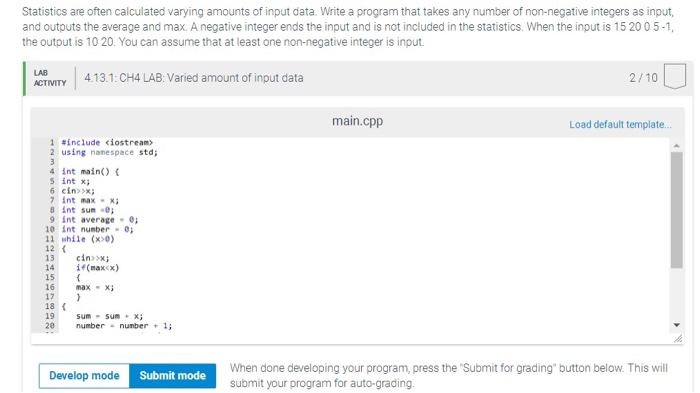Image resolution: width=700 pixels, height=393 pixels.
Task: Click the int average = 0 line
Action: click(x=100, y=220)
